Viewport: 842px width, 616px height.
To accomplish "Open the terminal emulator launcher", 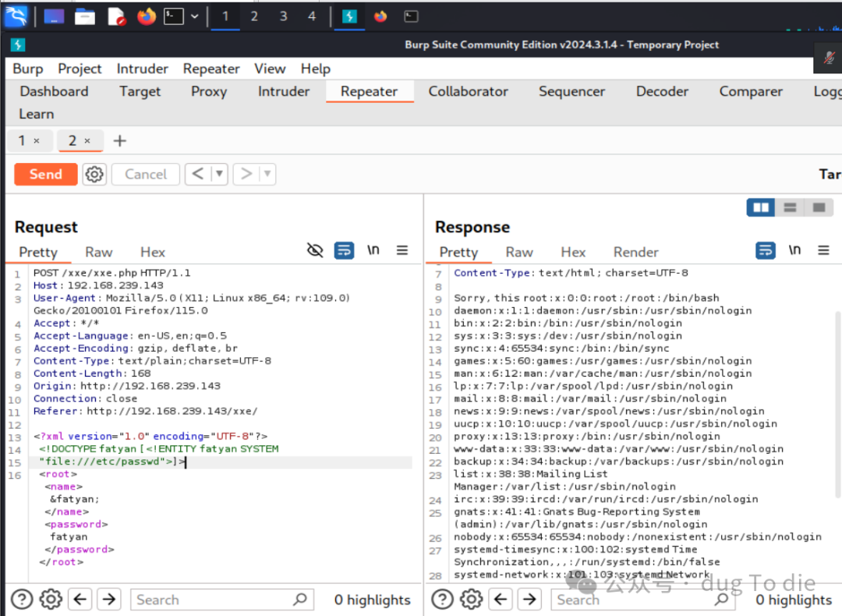I will click(173, 16).
